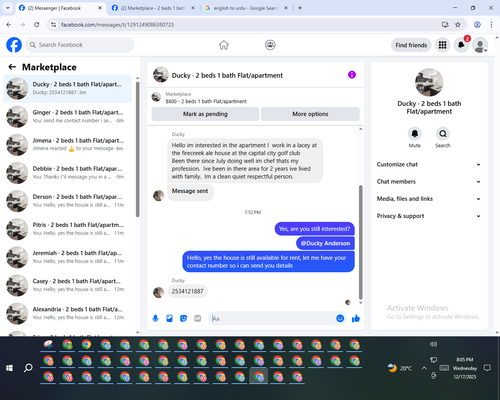Open the Facebook menu grid icon

tap(442, 45)
